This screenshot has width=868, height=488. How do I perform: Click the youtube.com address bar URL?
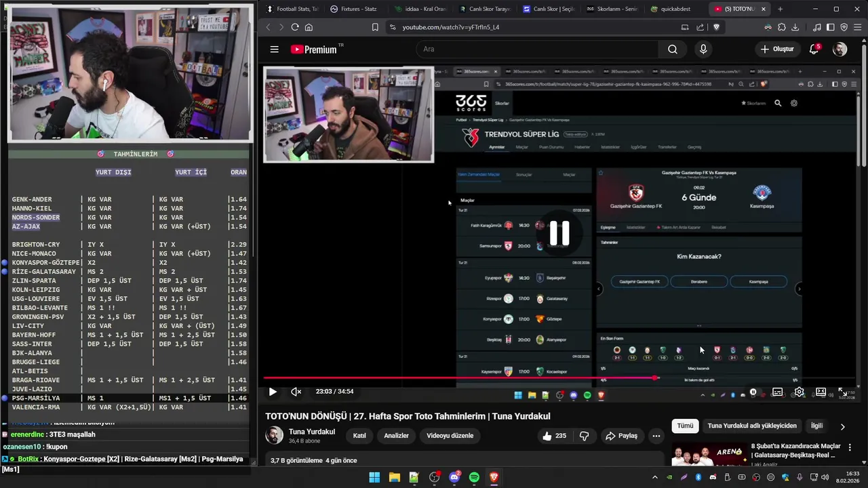451,27
